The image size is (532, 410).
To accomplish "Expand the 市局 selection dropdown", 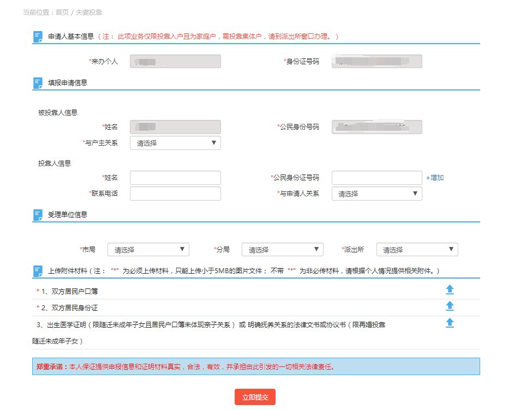I will pos(148,250).
